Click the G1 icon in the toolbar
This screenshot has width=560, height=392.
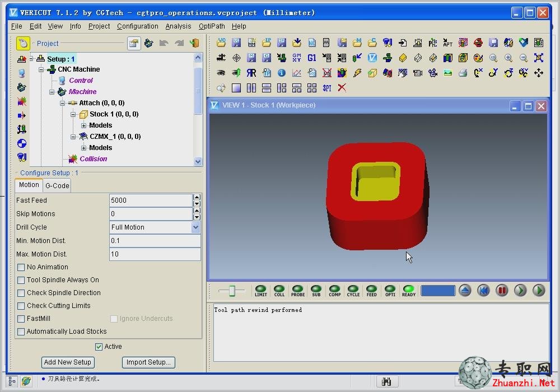click(312, 58)
